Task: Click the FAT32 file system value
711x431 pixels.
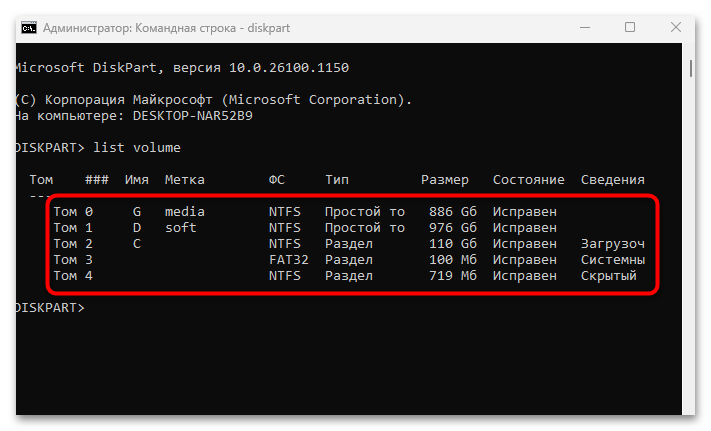Action: (288, 260)
